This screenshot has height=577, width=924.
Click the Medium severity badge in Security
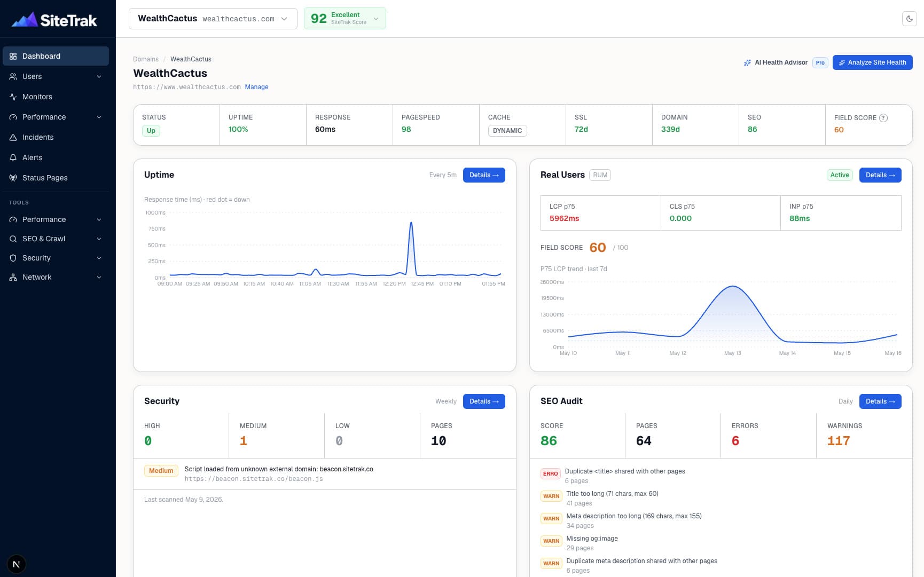click(x=161, y=471)
